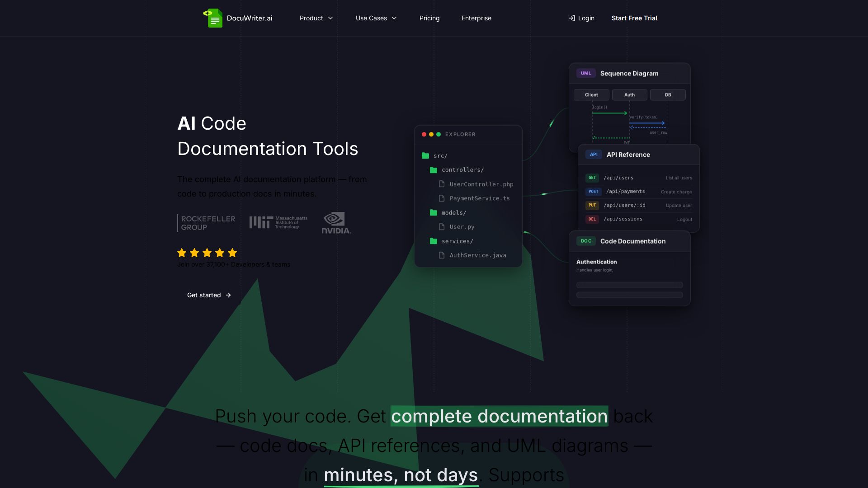The height and width of the screenshot is (488, 868).
Task: Select the DOC badge on Code Documentation
Action: pos(586,241)
